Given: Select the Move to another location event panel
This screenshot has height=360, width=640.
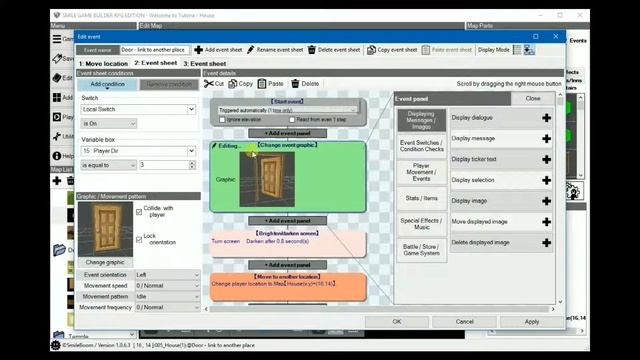Looking at the screenshot, I should 288,287.
